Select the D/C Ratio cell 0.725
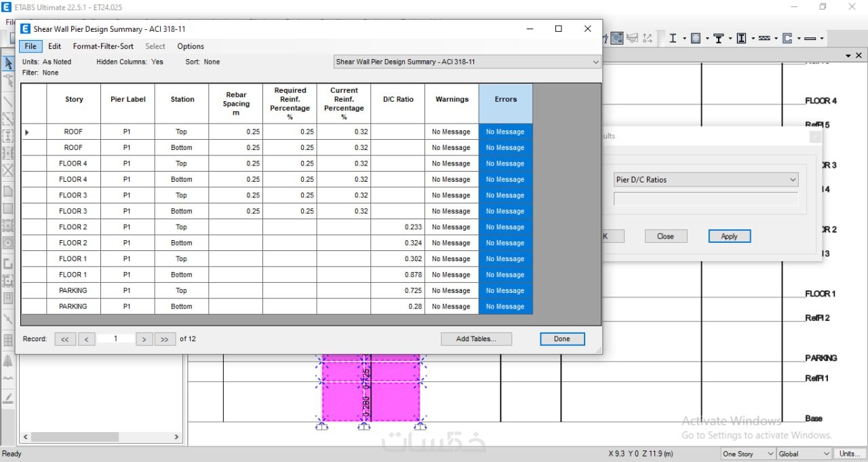The width and height of the screenshot is (868, 462). 398,290
